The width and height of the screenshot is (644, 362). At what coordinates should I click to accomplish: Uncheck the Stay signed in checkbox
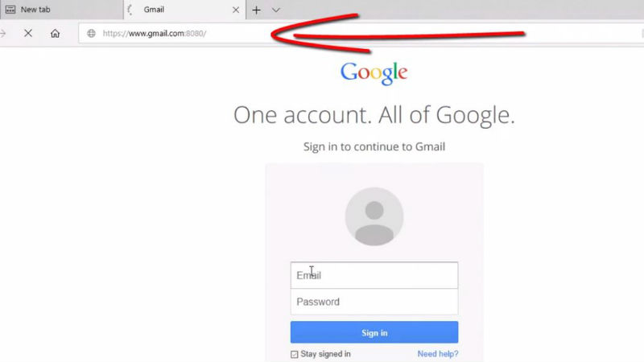pos(294,354)
